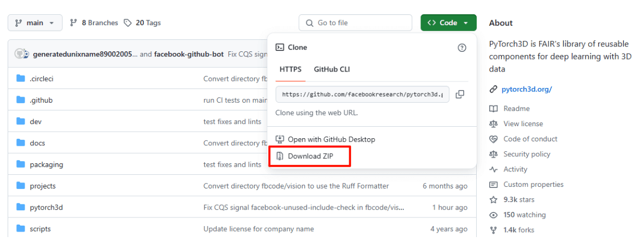Open the docs folder

tap(37, 143)
